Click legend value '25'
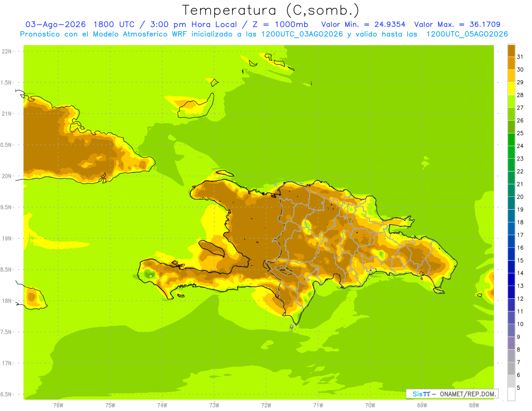532x411 pixels. coord(520,133)
